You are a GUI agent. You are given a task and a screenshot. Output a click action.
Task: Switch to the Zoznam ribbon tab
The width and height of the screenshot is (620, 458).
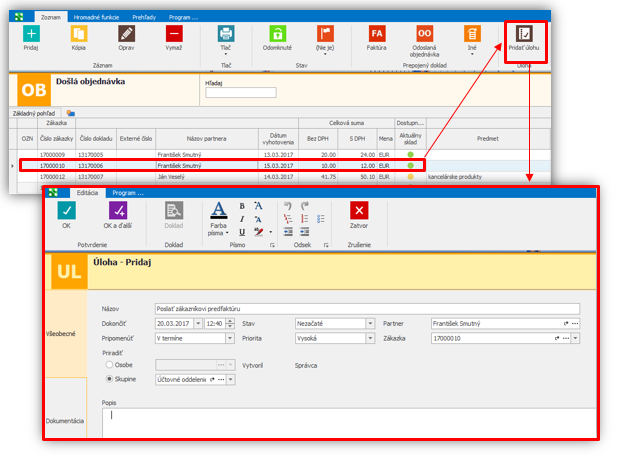click(x=51, y=17)
